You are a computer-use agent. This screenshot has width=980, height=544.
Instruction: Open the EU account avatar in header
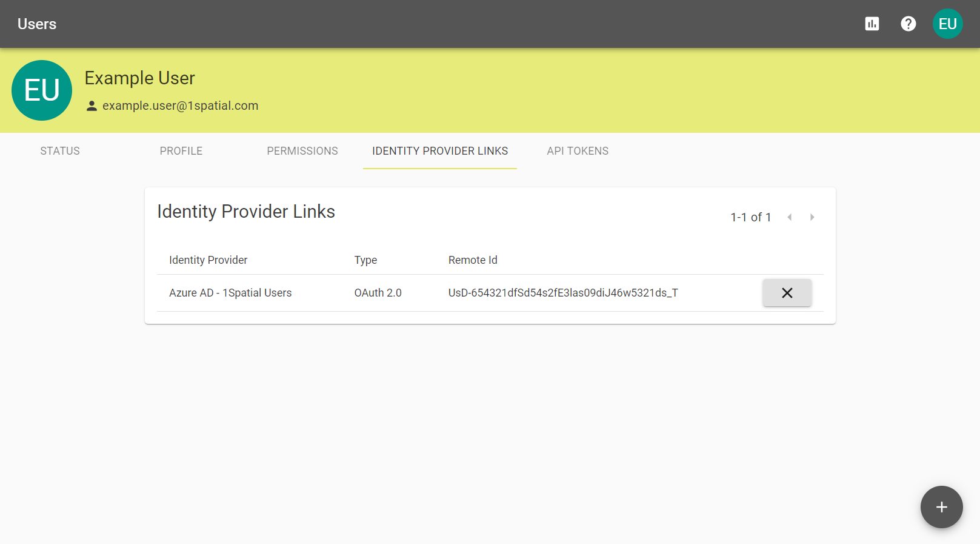click(x=947, y=24)
